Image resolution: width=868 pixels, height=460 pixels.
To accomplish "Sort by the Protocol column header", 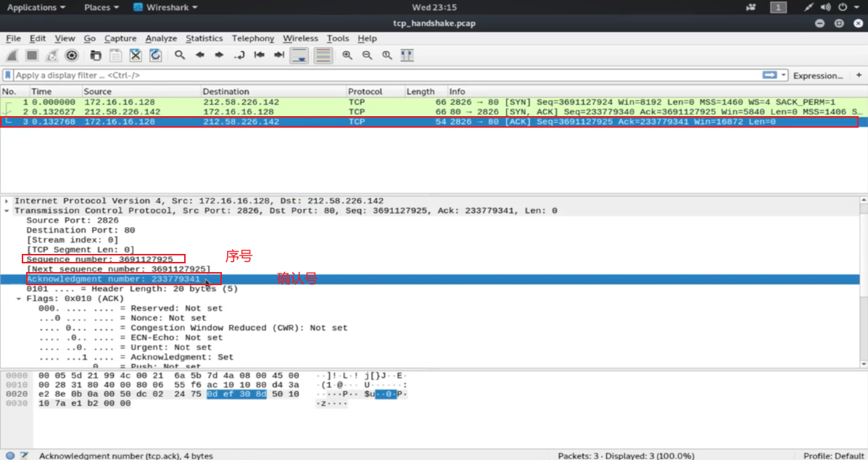I will 374,91.
